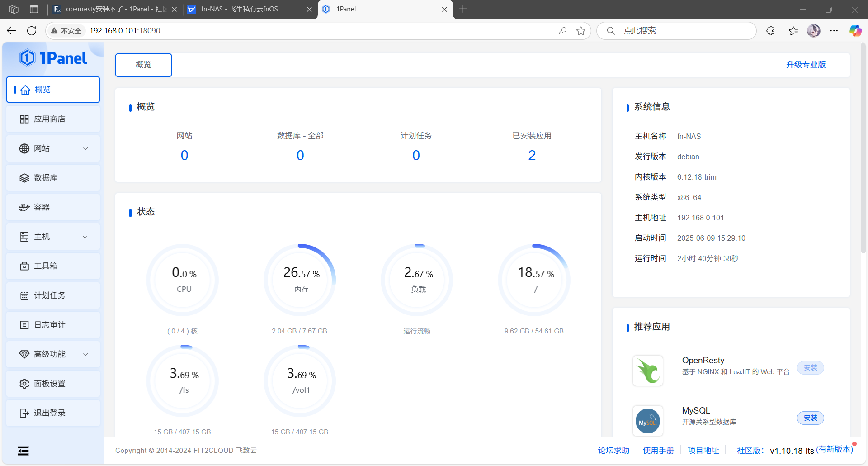Select 概览 in the sidebar

point(53,90)
